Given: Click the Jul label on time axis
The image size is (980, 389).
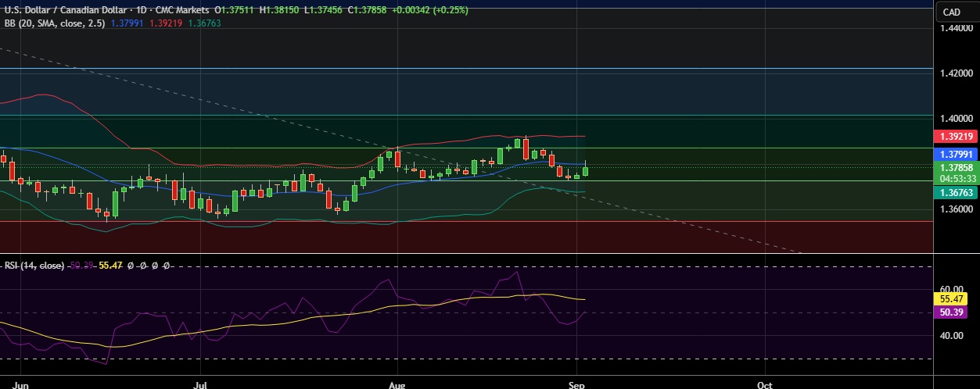Looking at the screenshot, I should click(202, 384).
